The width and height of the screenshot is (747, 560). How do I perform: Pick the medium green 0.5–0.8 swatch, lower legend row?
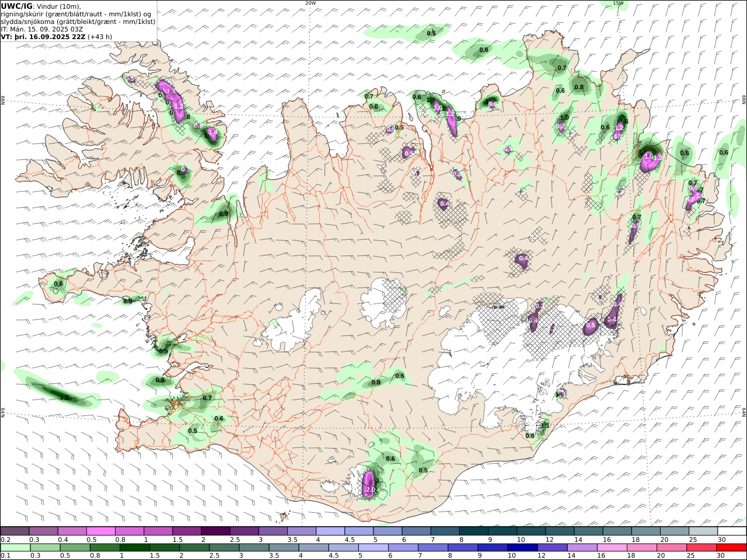[x=75, y=548]
